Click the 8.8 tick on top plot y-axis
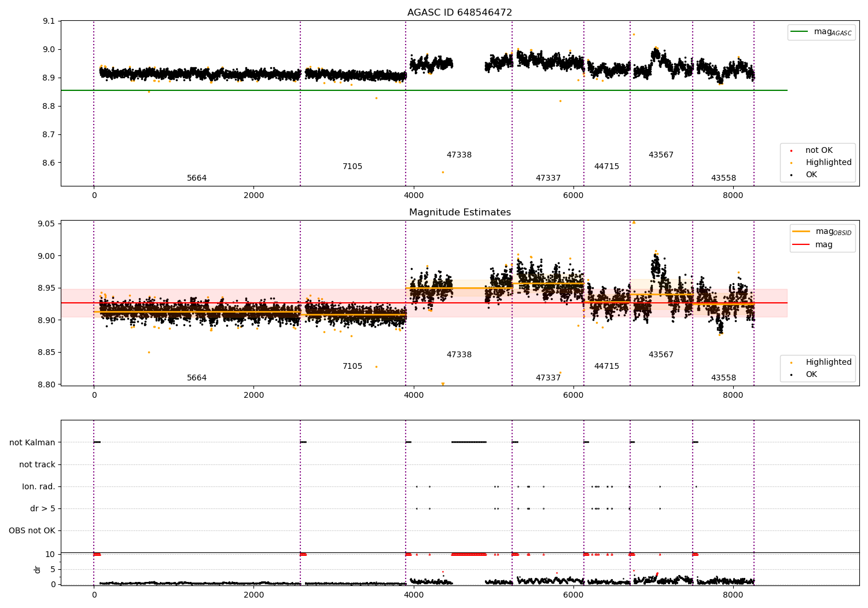Image resolution: width=868 pixels, height=608 pixels. tap(49, 106)
